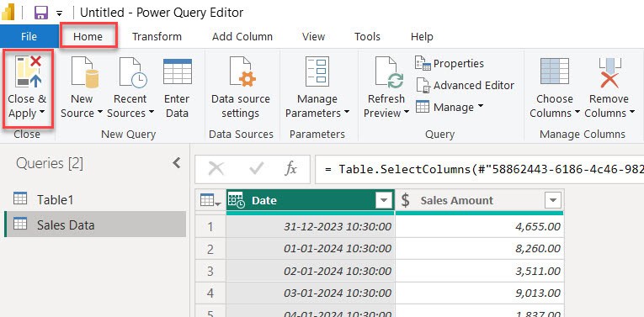
Task: Click cell 01-01-2024 10:30:00
Action: (x=311, y=249)
